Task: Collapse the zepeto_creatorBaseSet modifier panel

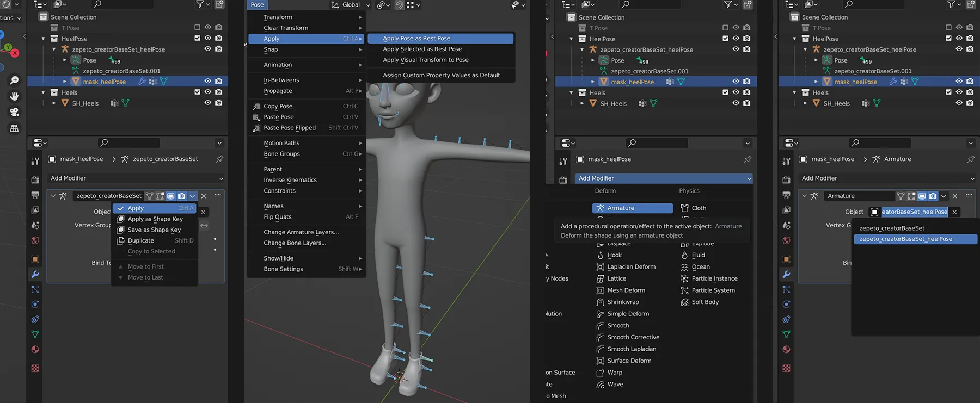Action: coord(53,196)
